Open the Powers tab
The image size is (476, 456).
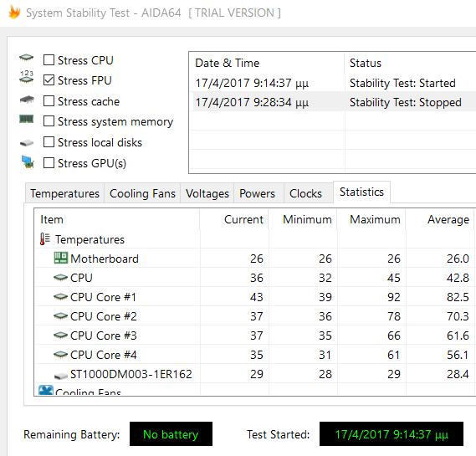258,193
